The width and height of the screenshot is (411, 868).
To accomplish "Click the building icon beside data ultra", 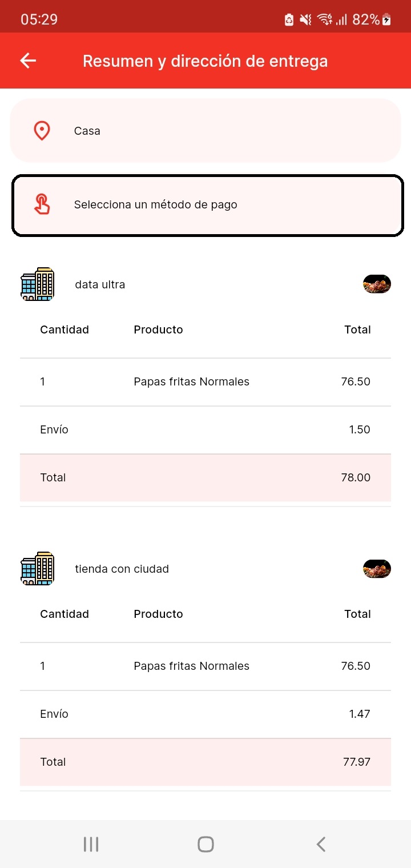I will pyautogui.click(x=37, y=284).
